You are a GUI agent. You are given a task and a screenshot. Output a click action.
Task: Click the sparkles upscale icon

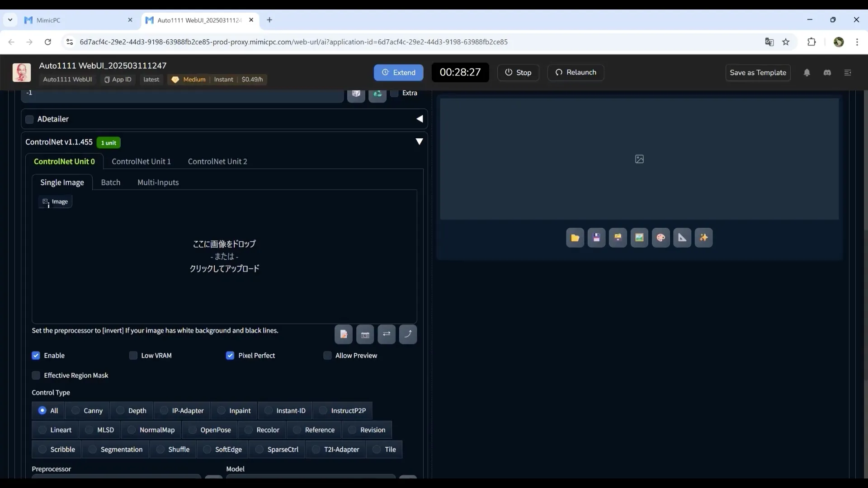click(x=703, y=238)
